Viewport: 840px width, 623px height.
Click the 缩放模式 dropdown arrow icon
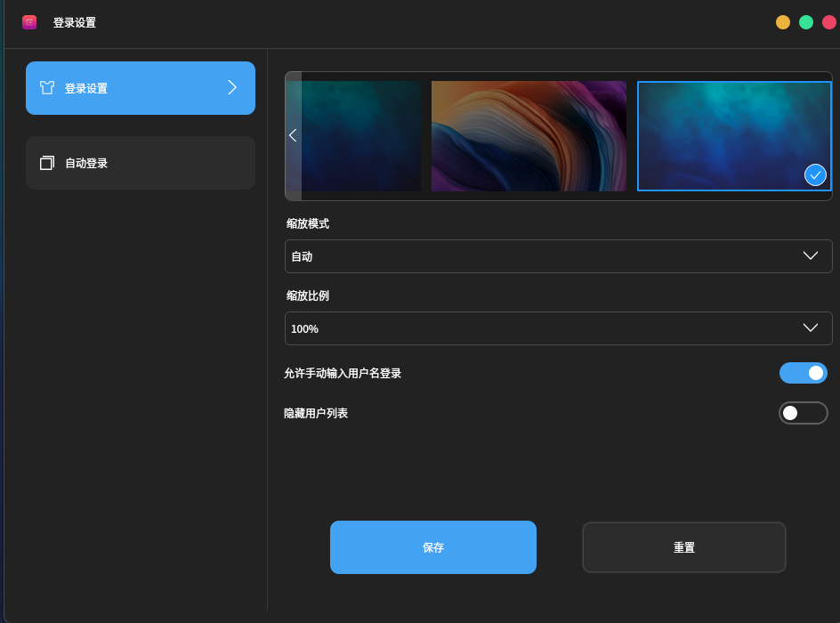click(811, 255)
